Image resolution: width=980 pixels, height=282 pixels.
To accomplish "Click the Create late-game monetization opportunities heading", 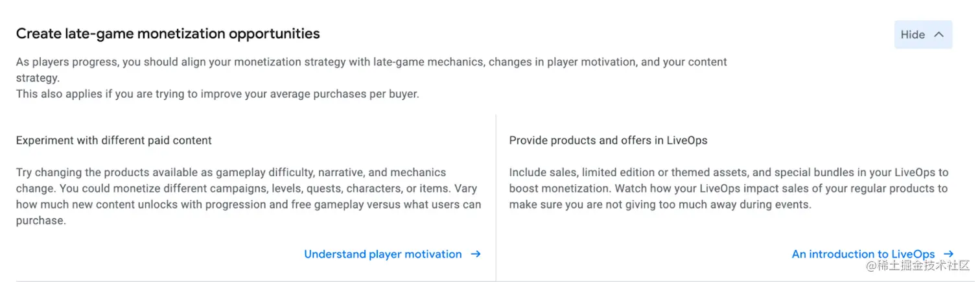I will click(x=168, y=34).
